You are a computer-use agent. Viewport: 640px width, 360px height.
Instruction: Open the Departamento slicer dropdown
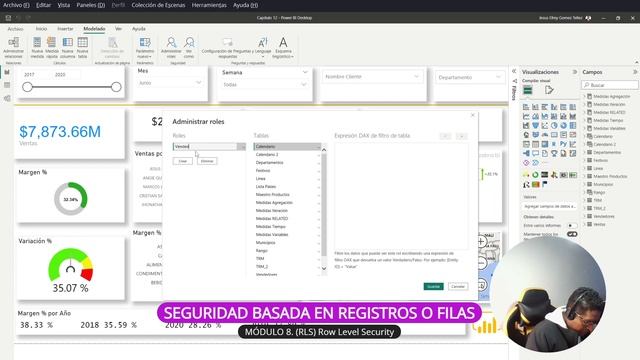pos(498,77)
